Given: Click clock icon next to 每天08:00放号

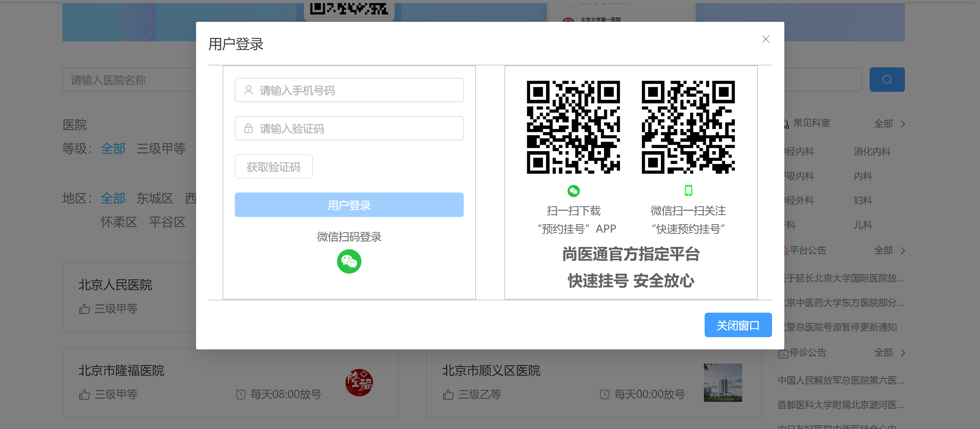Looking at the screenshot, I should 241,394.
